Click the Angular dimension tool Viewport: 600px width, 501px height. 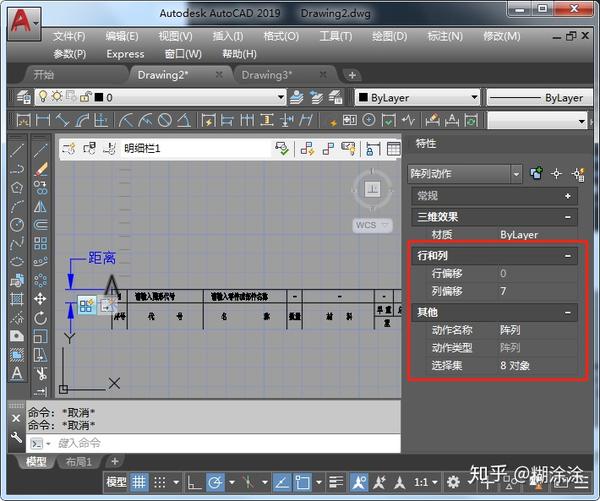(x=184, y=121)
